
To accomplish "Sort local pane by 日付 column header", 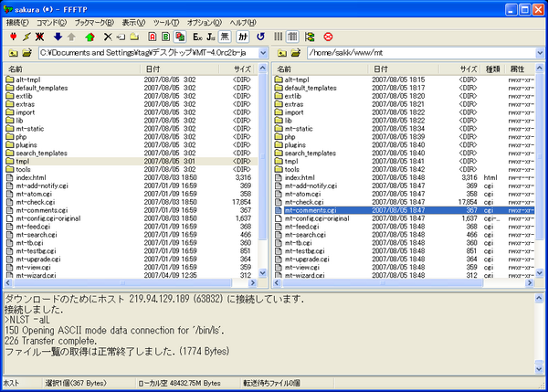I will 180,69.
